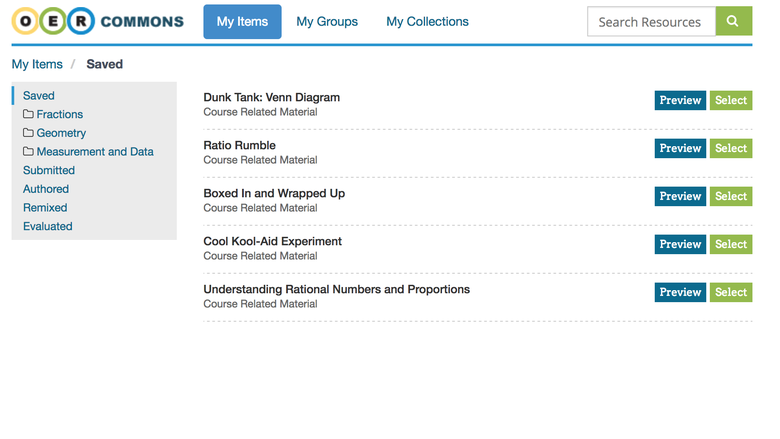Click the Boxed In and Wrapped Up title
This screenshot has width=780, height=439.
click(x=274, y=193)
